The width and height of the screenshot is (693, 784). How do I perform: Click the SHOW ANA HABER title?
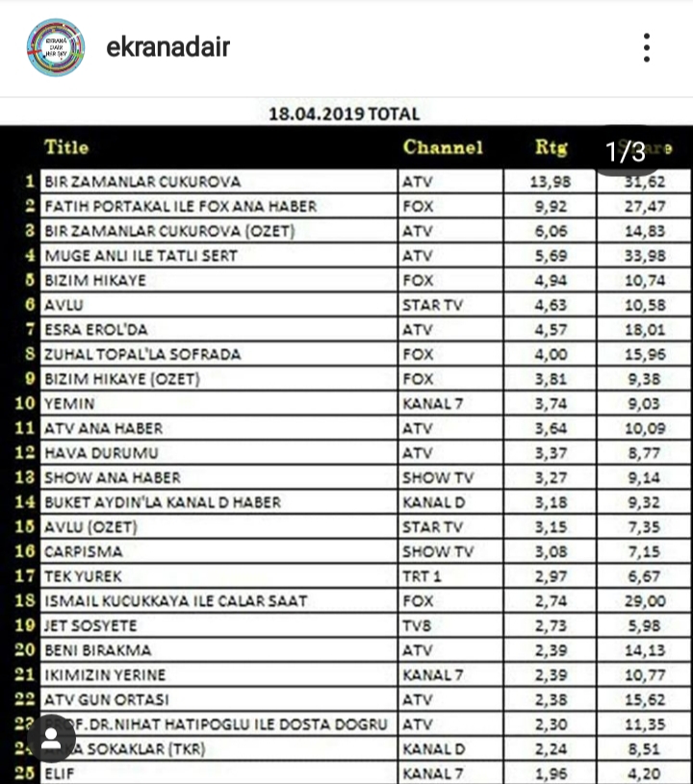click(112, 478)
